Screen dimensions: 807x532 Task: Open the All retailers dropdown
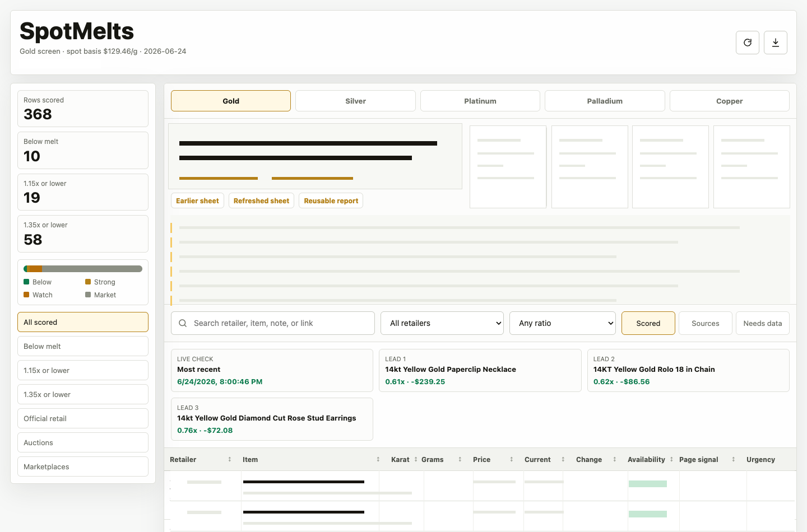tap(442, 323)
